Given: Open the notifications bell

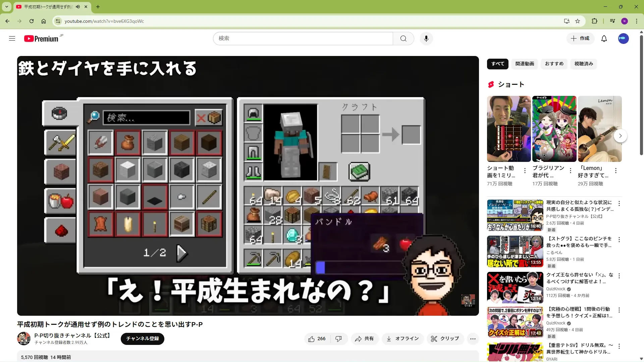Looking at the screenshot, I should click(x=604, y=39).
